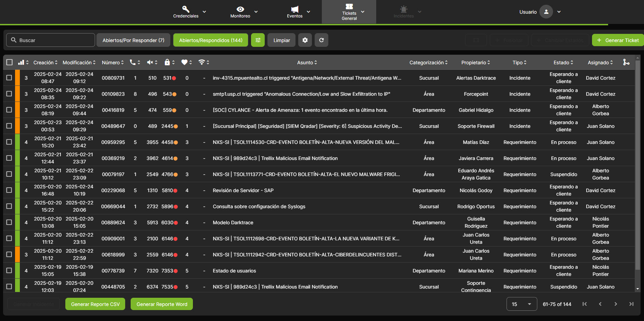Click the filter sliders icon button
The image size is (644, 321).
pyautogui.click(x=258, y=40)
